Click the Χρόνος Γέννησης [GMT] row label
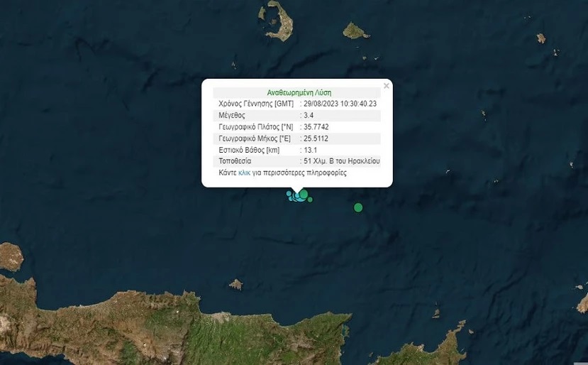 pyautogui.click(x=256, y=104)
